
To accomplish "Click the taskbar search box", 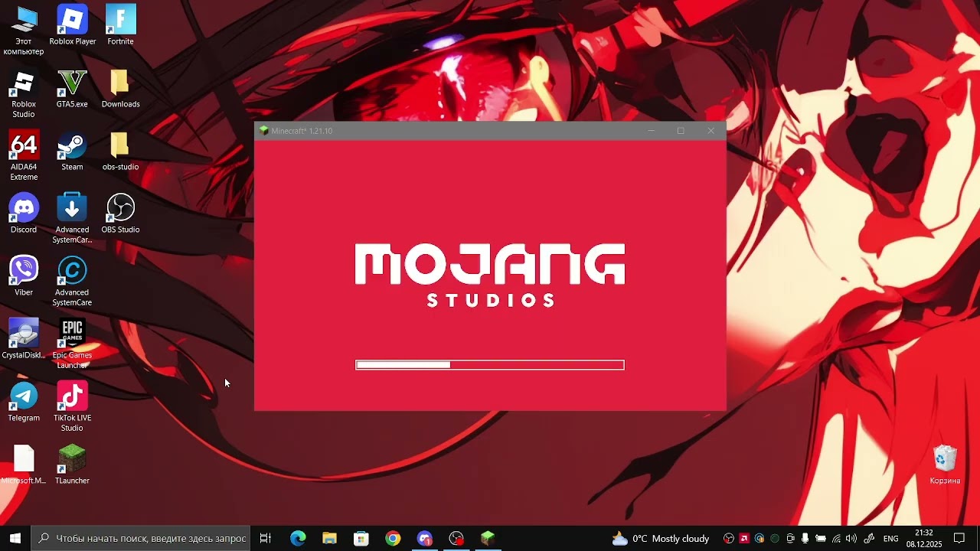I will click(x=141, y=539).
